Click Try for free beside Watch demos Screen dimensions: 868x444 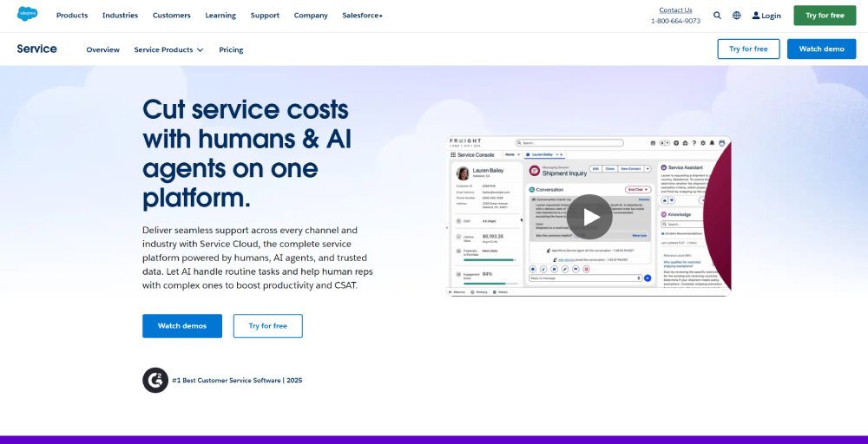pos(268,326)
